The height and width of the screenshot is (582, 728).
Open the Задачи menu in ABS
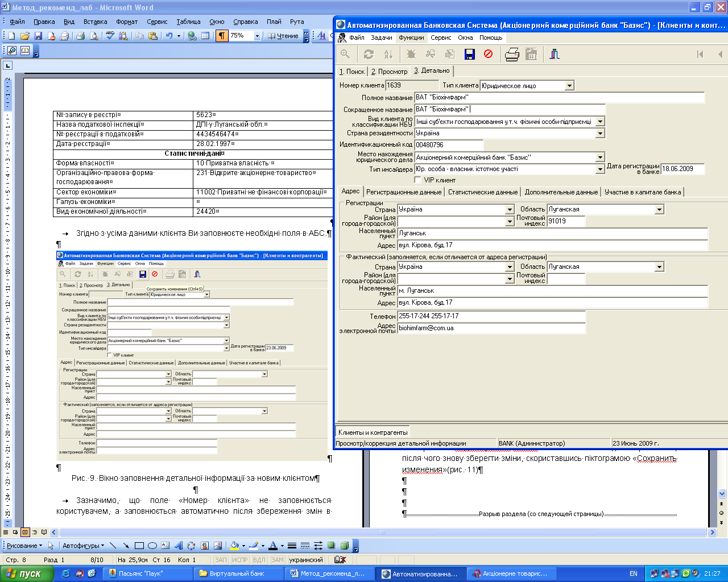(381, 38)
